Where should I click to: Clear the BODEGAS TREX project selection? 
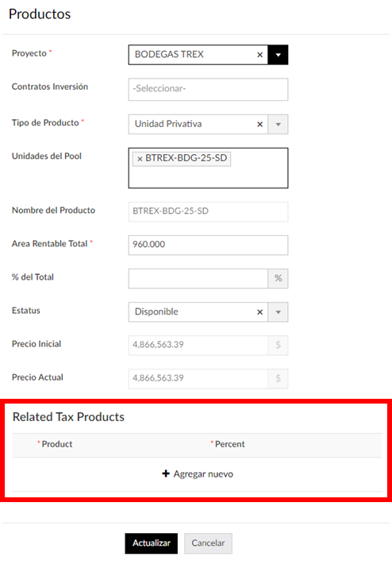coord(259,55)
